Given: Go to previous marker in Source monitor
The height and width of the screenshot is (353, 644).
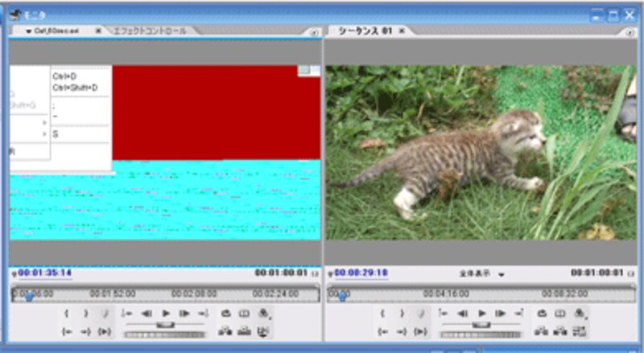Looking at the screenshot, I should [x=126, y=314].
